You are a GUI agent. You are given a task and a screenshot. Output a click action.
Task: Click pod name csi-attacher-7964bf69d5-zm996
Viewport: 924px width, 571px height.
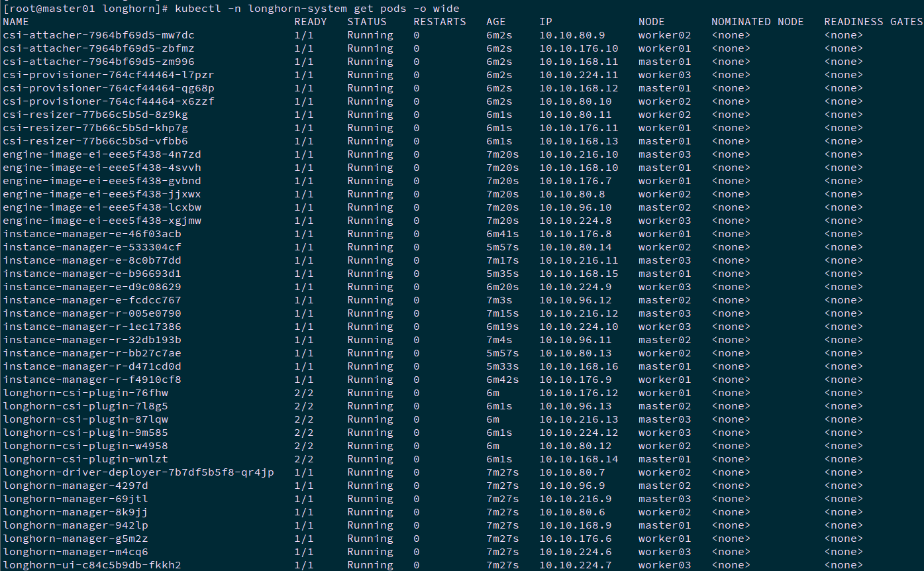(x=99, y=62)
